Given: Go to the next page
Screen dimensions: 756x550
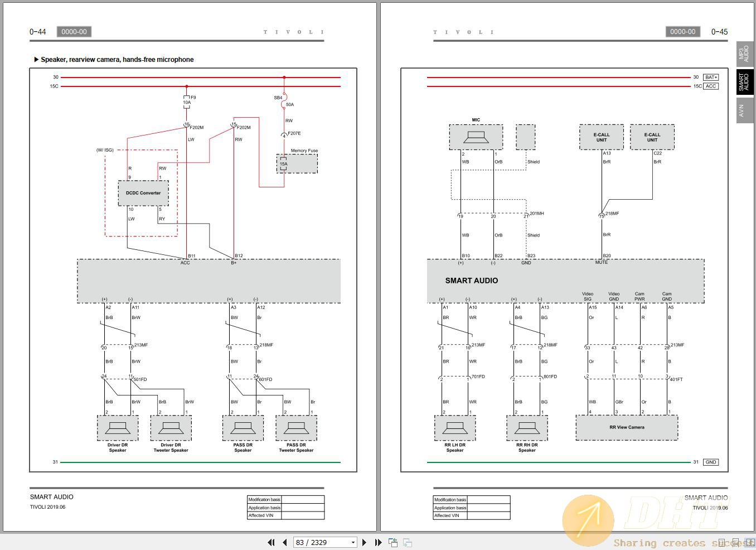Looking at the screenshot, I should (364, 542).
